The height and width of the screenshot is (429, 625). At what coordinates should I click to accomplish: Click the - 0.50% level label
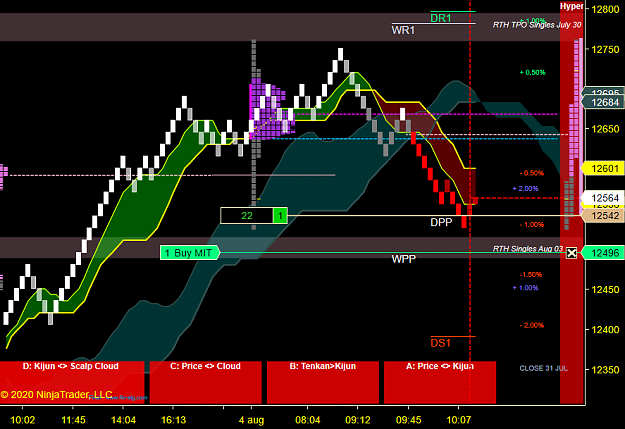(x=532, y=173)
